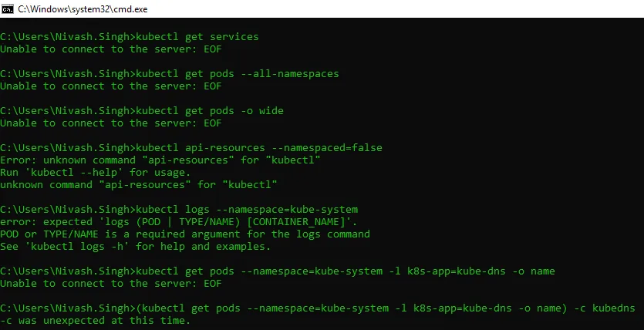The width and height of the screenshot is (644, 330).
Task: Click the first 'Unable to connect' EOF error
Action: [111, 49]
